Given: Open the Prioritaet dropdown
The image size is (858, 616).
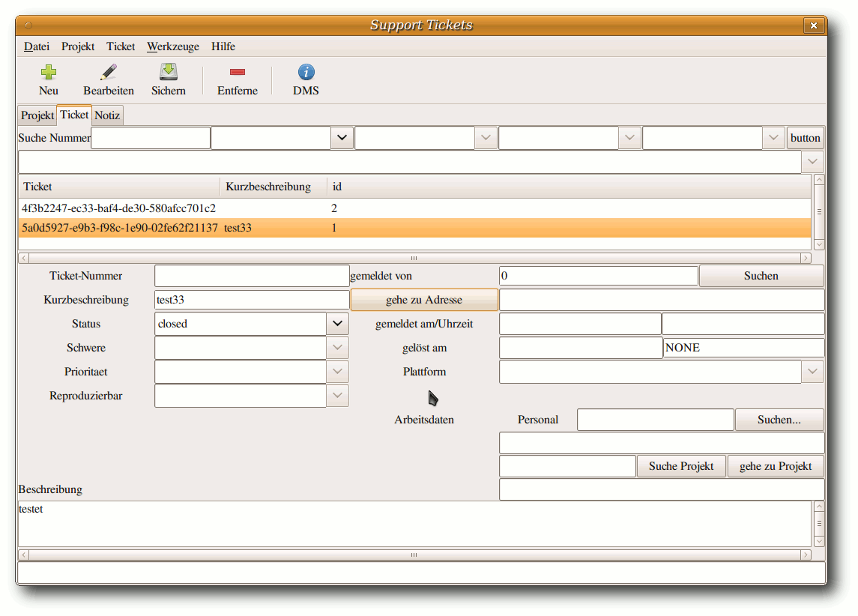Looking at the screenshot, I should (338, 372).
